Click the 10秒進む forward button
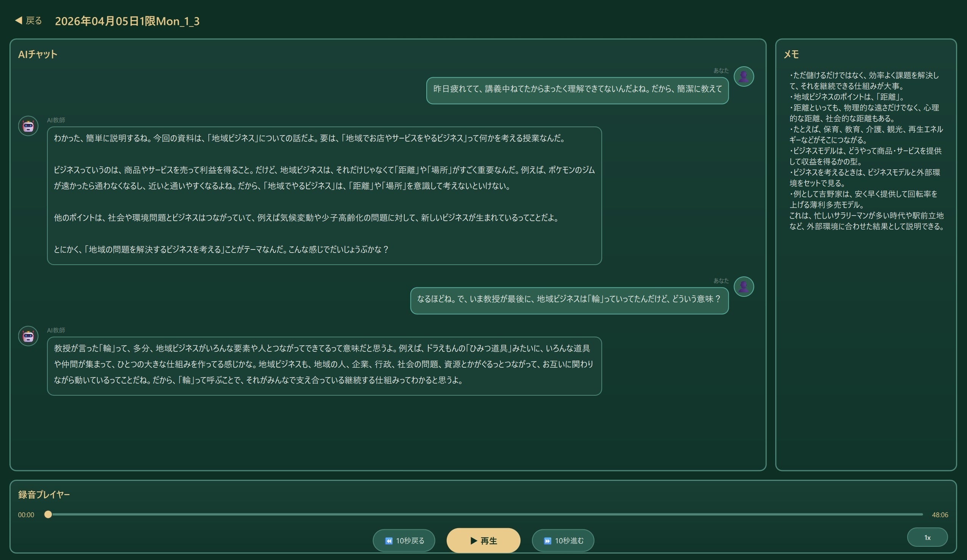The height and width of the screenshot is (560, 967). (x=563, y=540)
